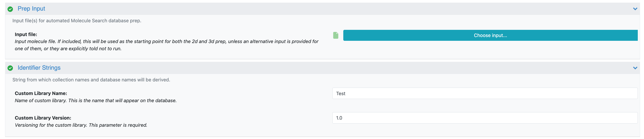644x139 pixels.
Task: Click the Prep Input header bar background
Action: coord(325,9)
